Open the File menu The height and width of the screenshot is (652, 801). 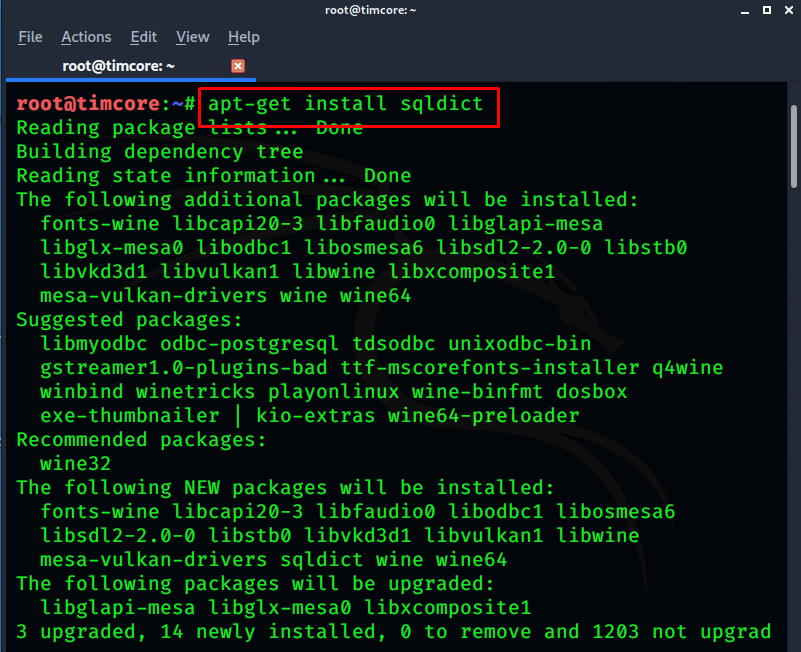(30, 37)
